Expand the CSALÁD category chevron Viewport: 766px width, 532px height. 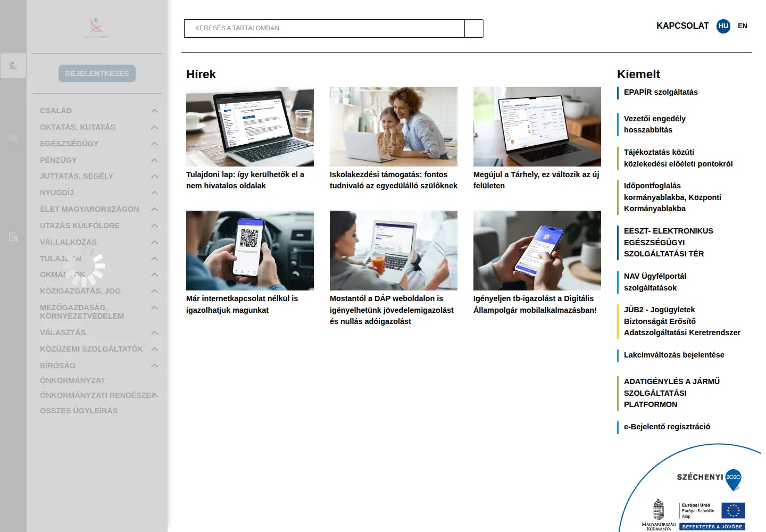coord(154,111)
